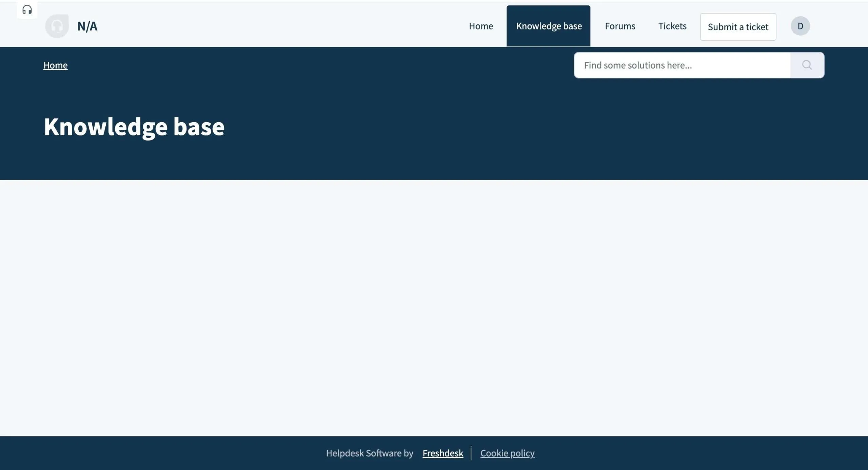868x470 pixels.
Task: Open the Tickets nav item
Action: coord(672,26)
